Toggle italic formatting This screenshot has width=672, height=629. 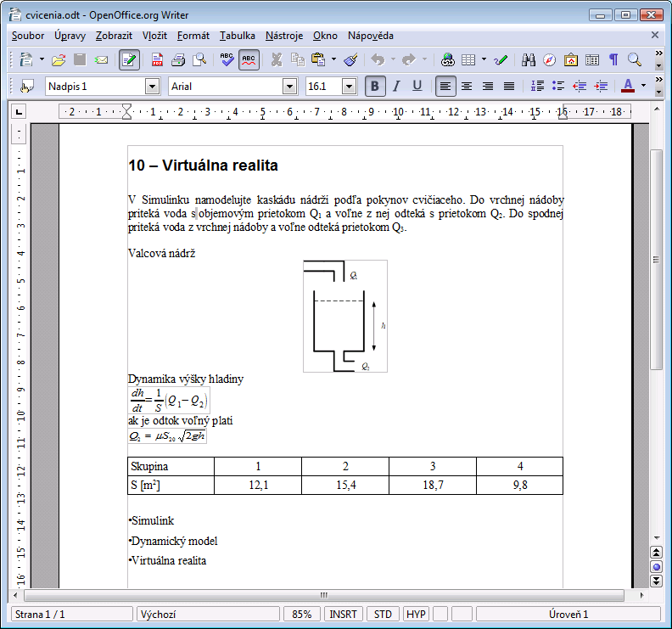396,87
